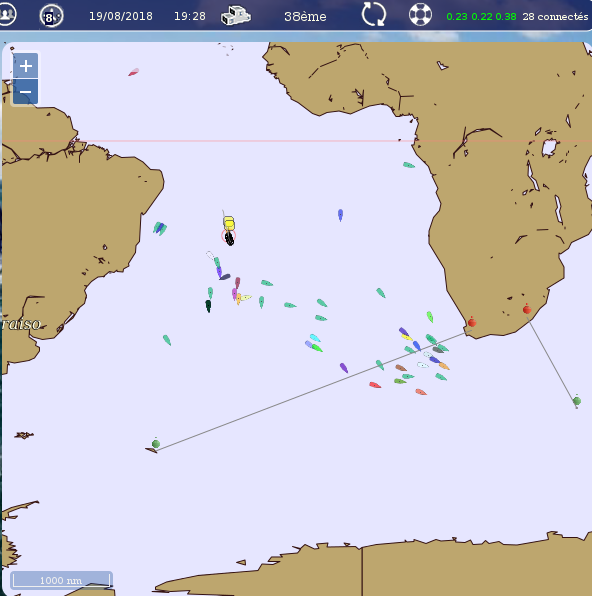Open the users group icon

7,14
